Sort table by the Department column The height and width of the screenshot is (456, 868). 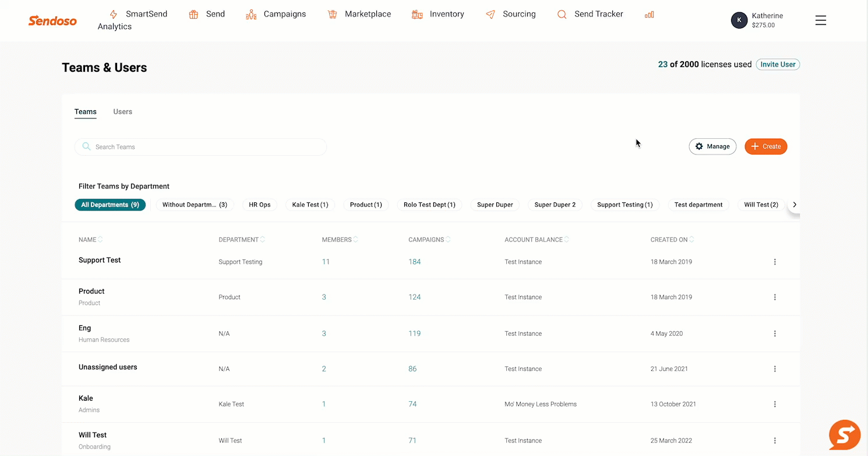[242, 240]
